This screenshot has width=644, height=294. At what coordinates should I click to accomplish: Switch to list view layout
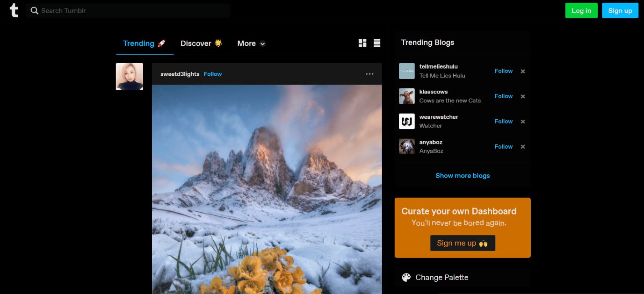[377, 43]
